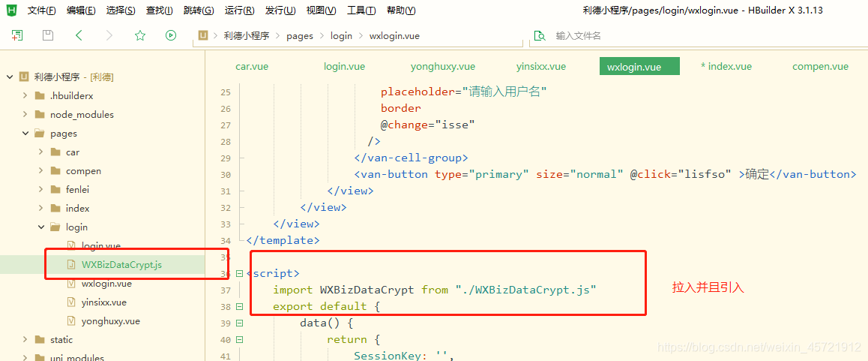Go forward with the right arrow icon
The height and width of the screenshot is (361, 868).
[x=109, y=35]
